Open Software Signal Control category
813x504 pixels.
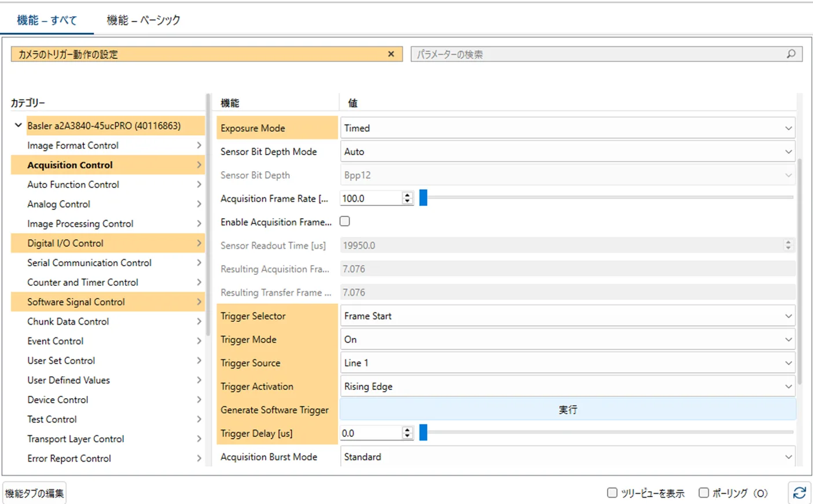[x=108, y=302]
